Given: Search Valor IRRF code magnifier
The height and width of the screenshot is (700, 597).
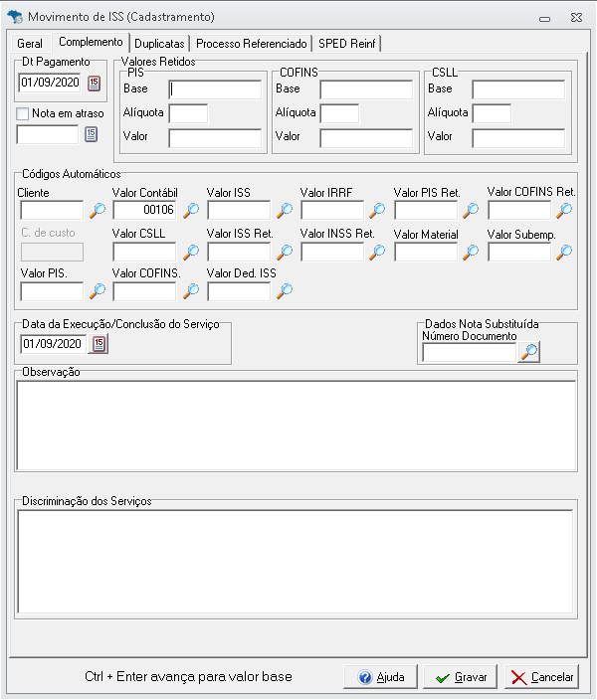Looking at the screenshot, I should [x=377, y=210].
